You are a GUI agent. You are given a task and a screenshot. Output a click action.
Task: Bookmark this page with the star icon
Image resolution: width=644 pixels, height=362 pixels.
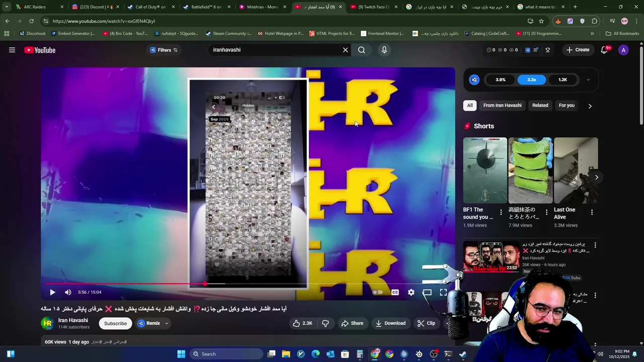tap(541, 21)
